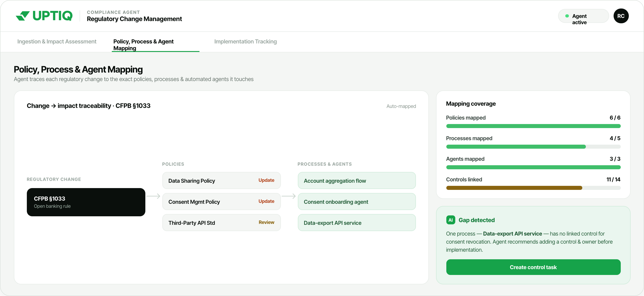Click the Regulatory Change Management title
The height and width of the screenshot is (296, 644).
point(134,19)
